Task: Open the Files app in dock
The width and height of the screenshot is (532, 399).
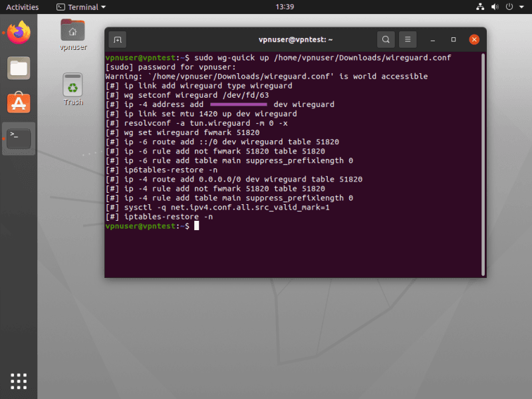Action: coord(19,68)
